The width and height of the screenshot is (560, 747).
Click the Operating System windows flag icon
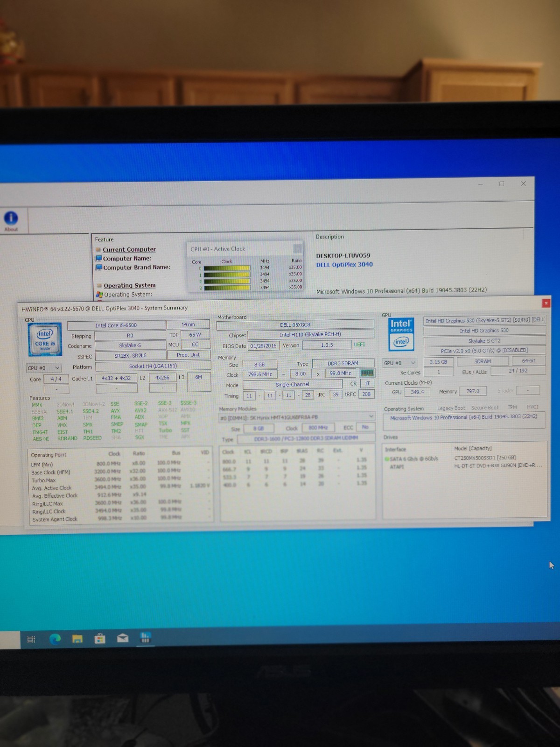point(99,295)
